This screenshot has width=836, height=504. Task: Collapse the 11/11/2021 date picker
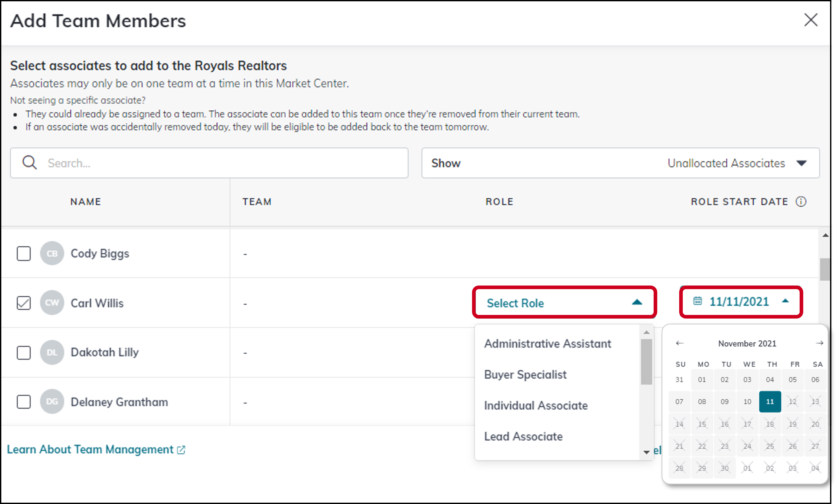(x=741, y=302)
